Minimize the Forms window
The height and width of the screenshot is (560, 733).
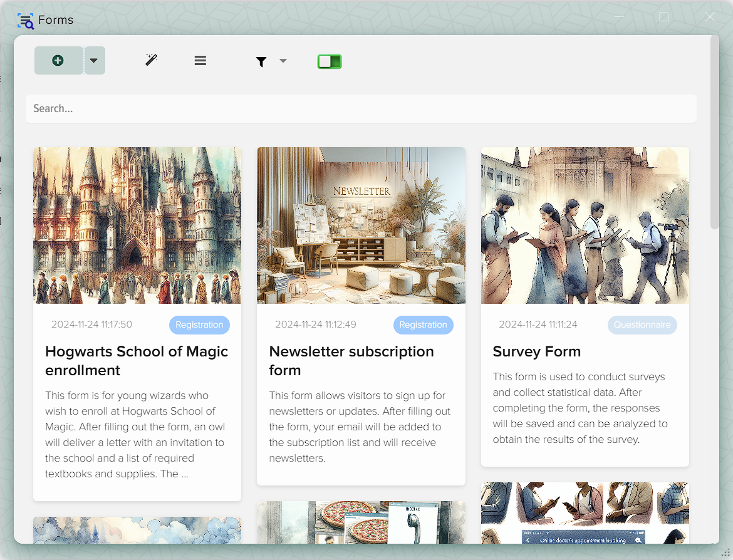619,17
